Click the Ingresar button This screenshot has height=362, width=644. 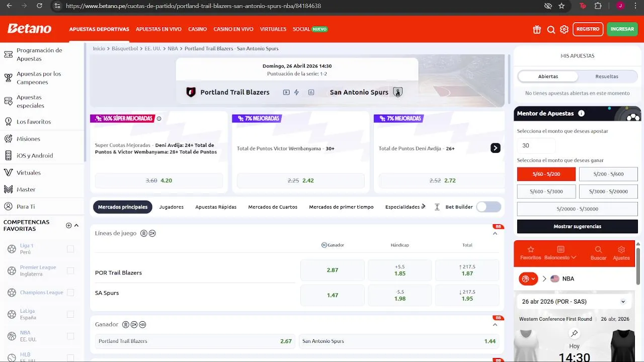point(622,29)
